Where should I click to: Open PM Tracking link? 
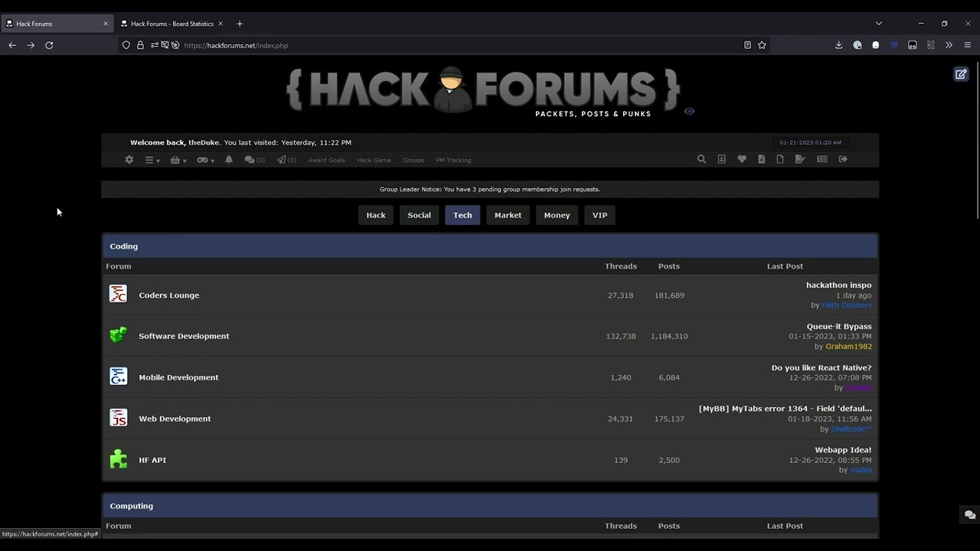click(453, 160)
